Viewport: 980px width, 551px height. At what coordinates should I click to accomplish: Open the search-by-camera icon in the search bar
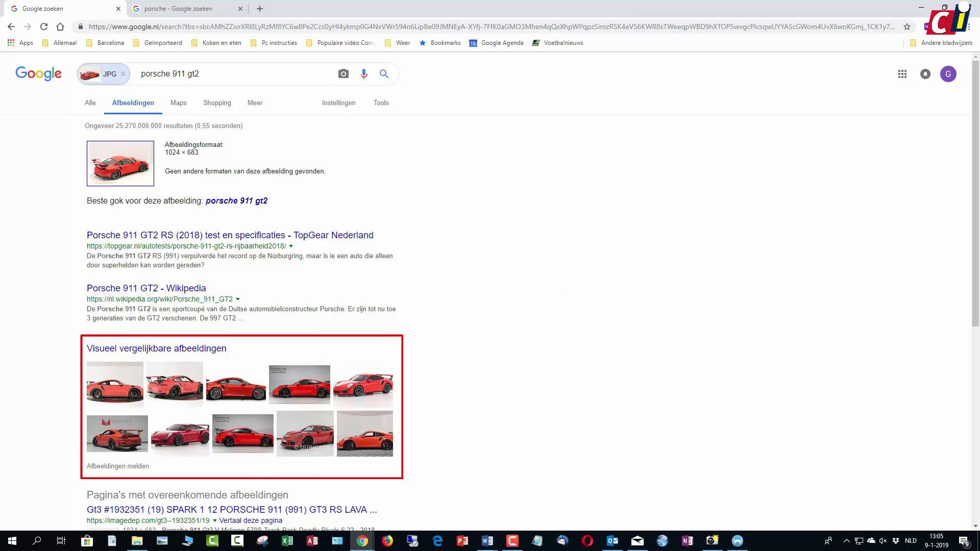[x=344, y=74]
